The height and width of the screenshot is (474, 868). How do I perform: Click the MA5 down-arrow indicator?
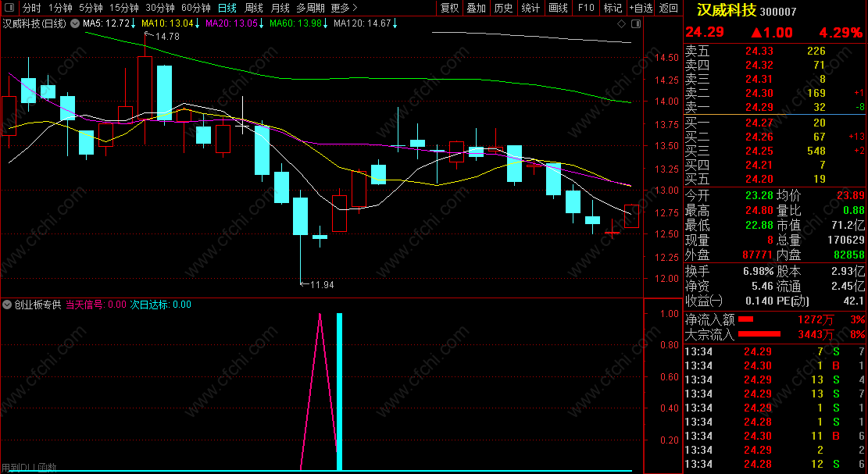point(133,23)
